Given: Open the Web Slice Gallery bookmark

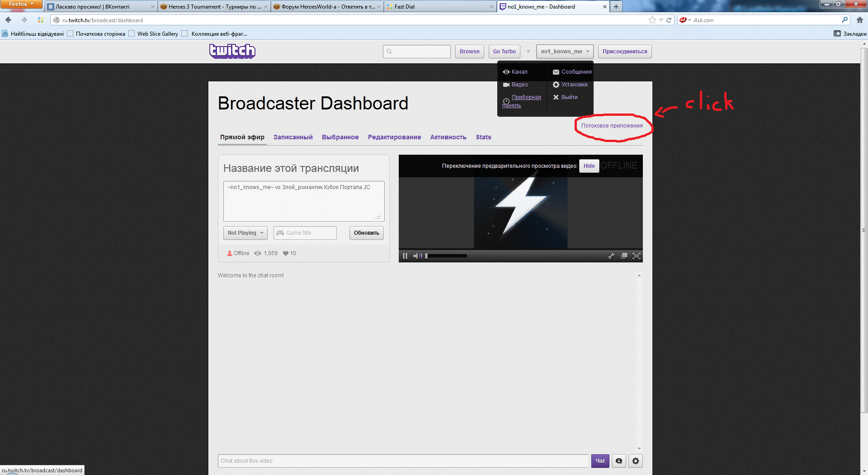Looking at the screenshot, I should (x=153, y=34).
